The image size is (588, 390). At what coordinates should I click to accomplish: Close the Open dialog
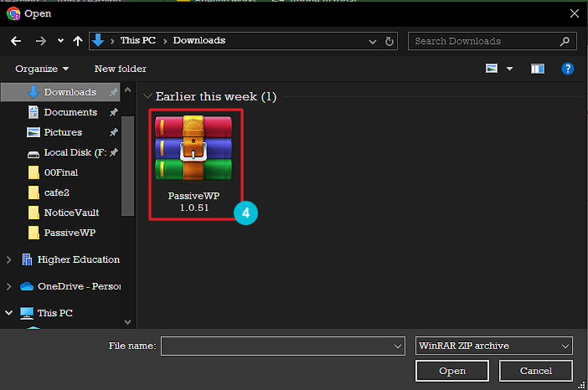point(574,14)
